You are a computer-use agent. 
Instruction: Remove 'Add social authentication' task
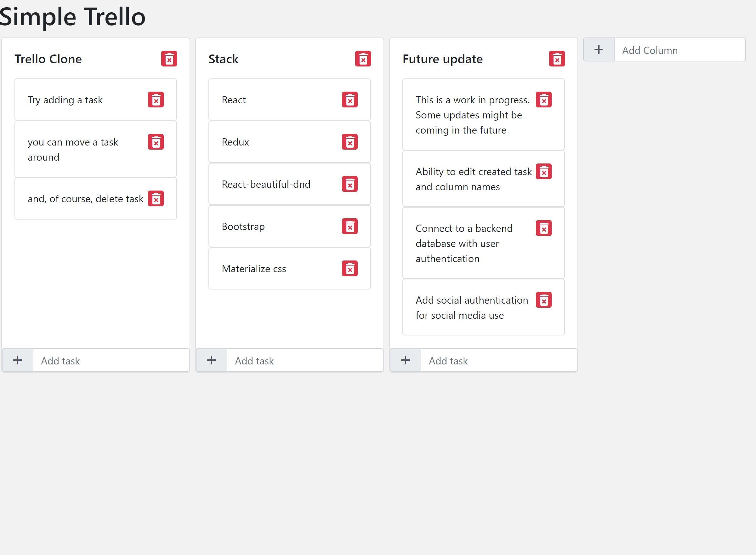(x=544, y=300)
